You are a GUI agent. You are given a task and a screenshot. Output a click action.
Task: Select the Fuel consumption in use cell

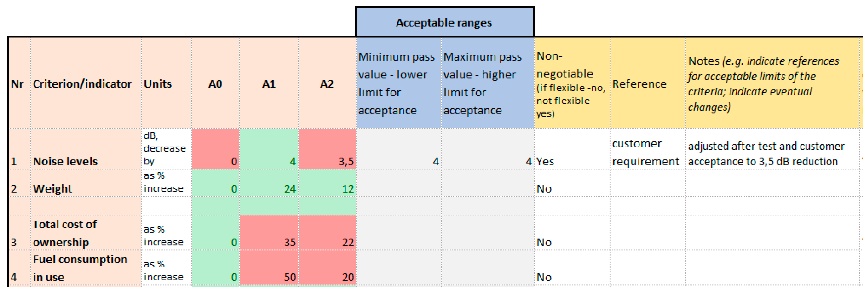point(86,268)
